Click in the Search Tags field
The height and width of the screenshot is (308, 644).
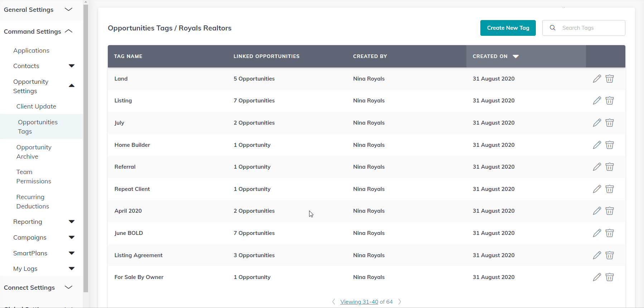point(584,28)
